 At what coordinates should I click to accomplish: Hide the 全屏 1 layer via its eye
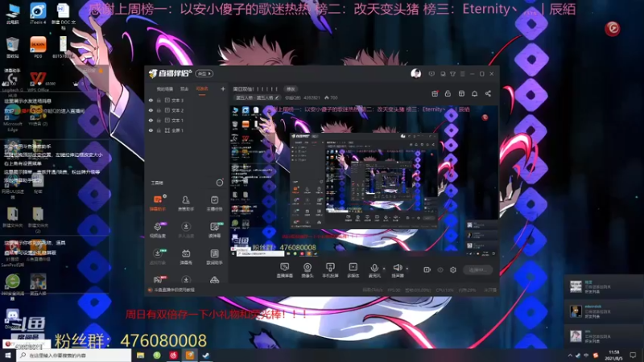coord(151,130)
